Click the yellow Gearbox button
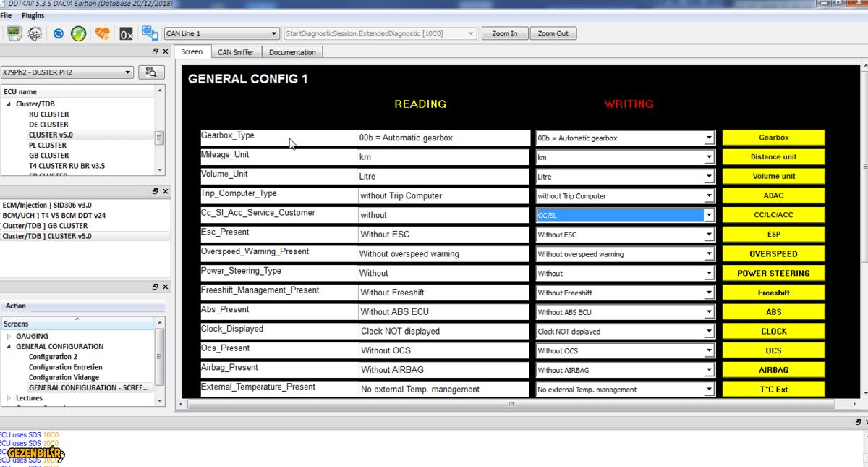The width and height of the screenshot is (868, 467). click(773, 138)
